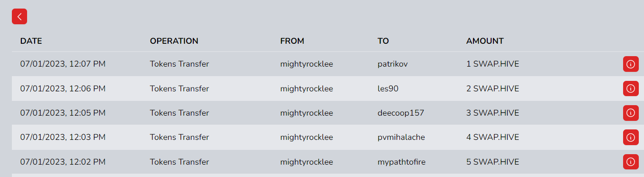Open info for the deecoop157 transfer
Image resolution: width=644 pixels, height=177 pixels.
(x=631, y=113)
